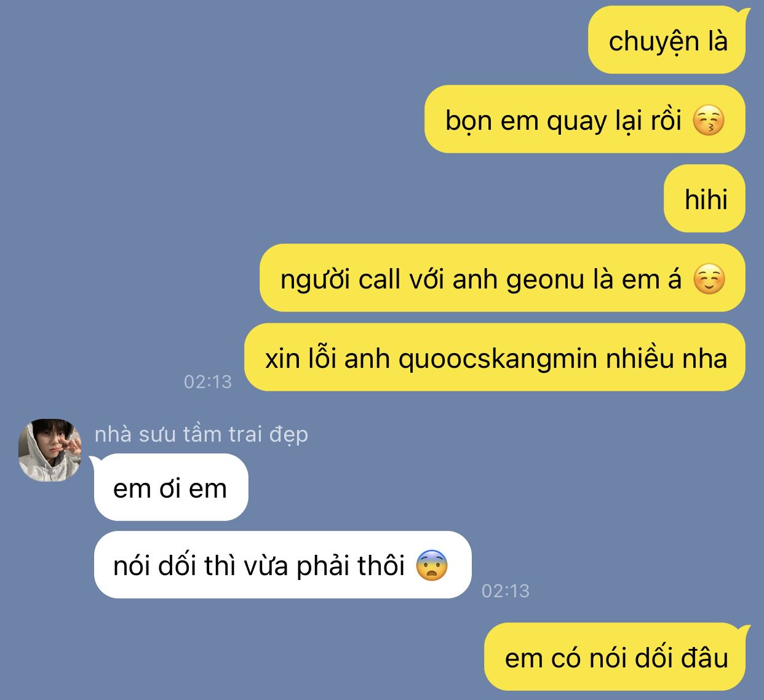The image size is (764, 700).
Task: Tap the sender name 'nhà sưu tầm trai đẹp'
Action: click(x=201, y=434)
